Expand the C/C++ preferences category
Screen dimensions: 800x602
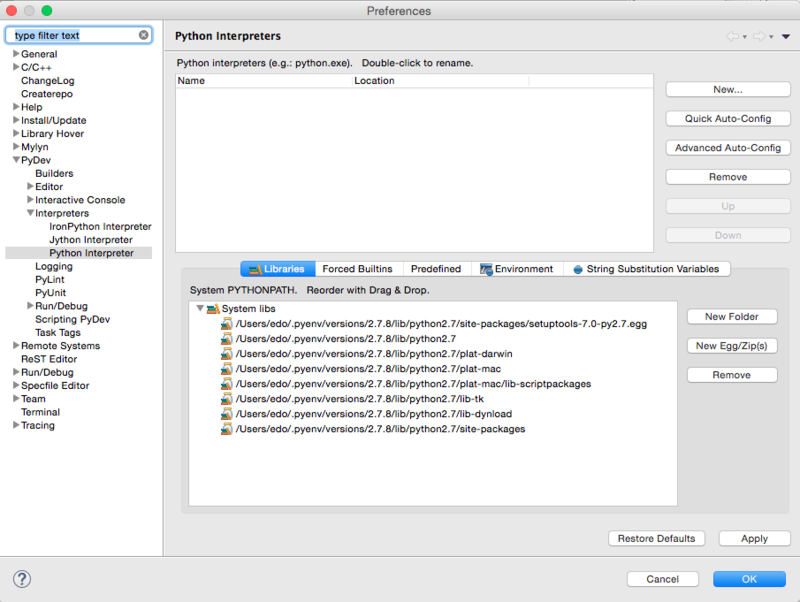(x=16, y=67)
